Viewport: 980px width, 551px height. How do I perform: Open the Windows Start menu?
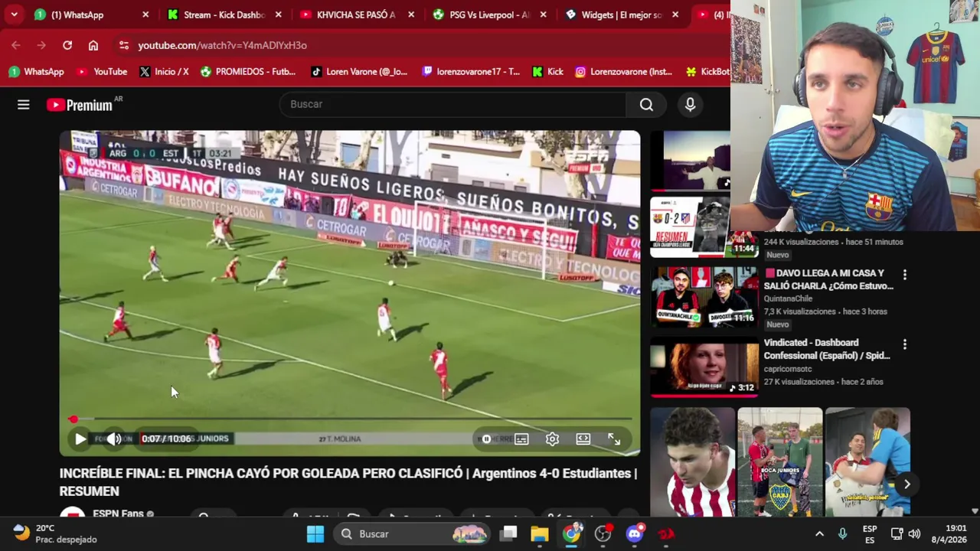point(315,534)
